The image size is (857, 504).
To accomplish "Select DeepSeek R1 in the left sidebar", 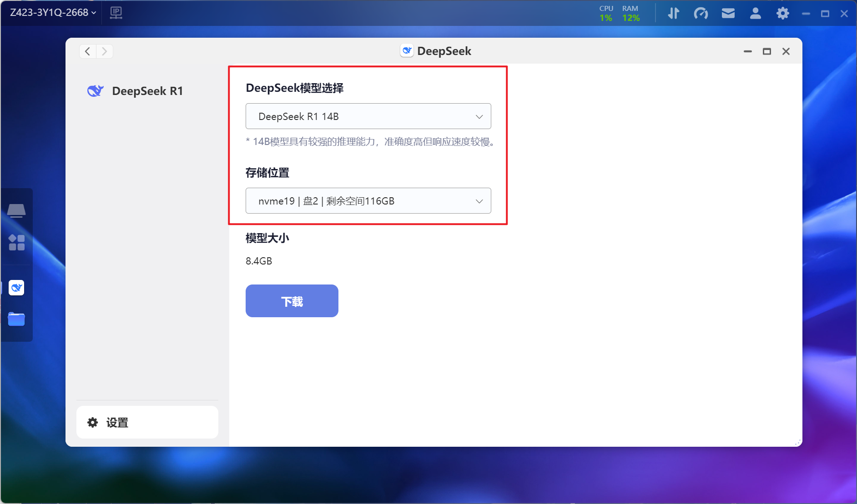I will [x=135, y=91].
